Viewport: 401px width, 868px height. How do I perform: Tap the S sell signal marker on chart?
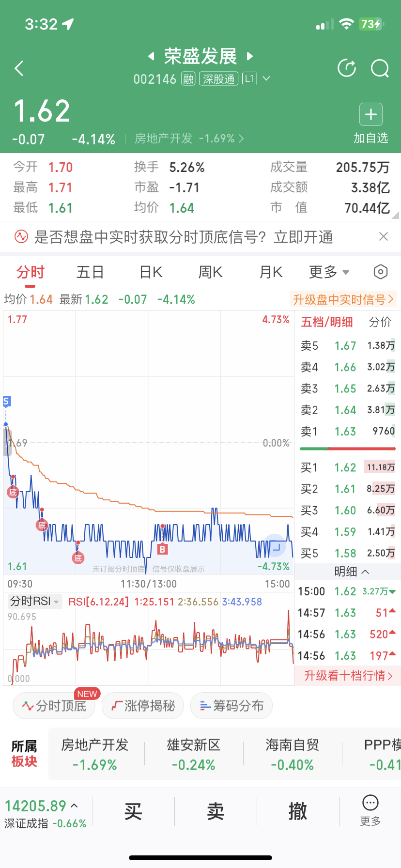tap(6, 401)
